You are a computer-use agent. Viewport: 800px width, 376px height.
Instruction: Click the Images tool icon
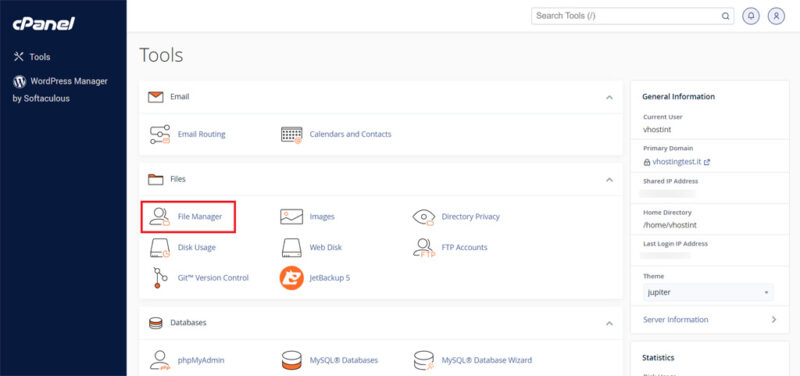point(291,217)
